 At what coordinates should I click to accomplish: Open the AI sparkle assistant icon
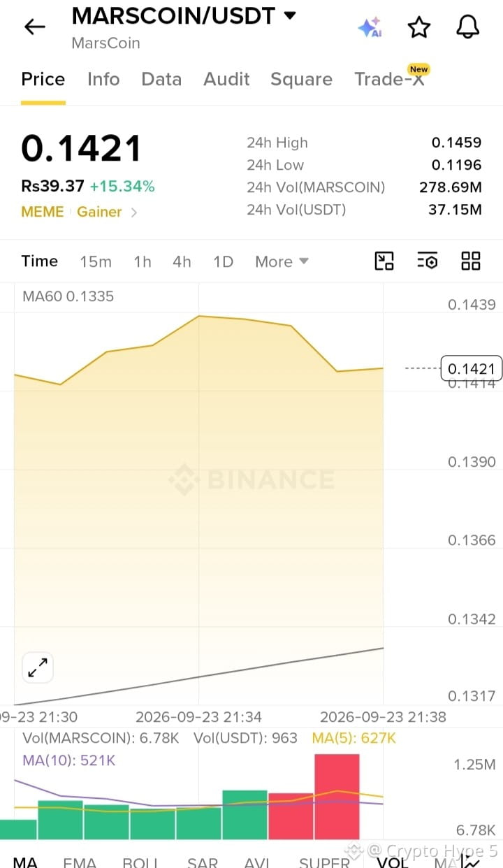coord(370,27)
